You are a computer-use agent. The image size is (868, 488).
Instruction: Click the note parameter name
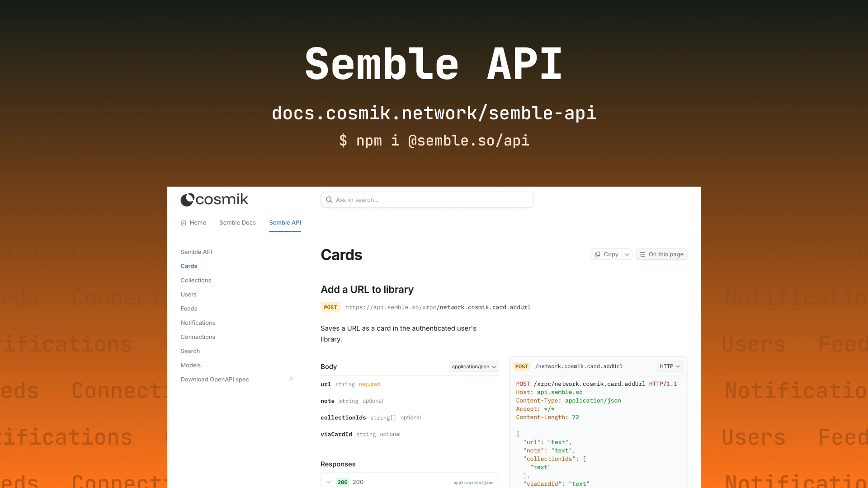(328, 401)
